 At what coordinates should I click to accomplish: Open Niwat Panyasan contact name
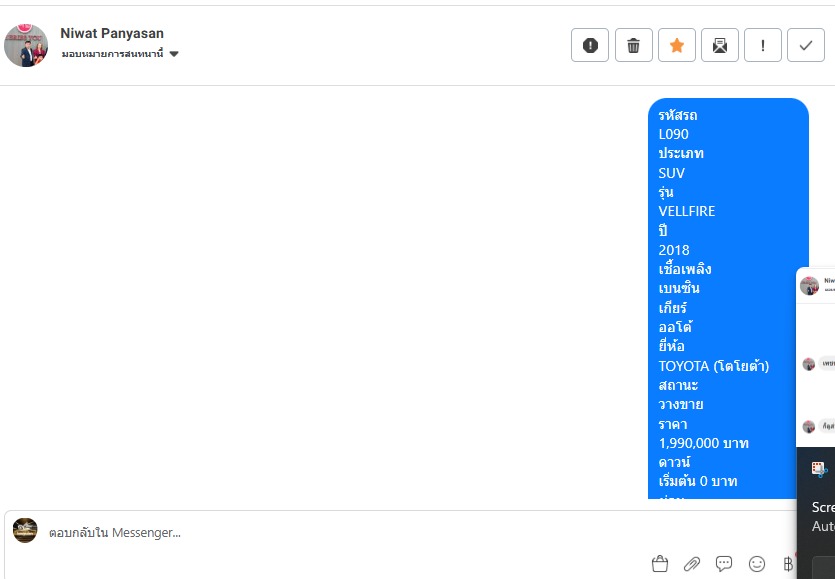tap(112, 33)
